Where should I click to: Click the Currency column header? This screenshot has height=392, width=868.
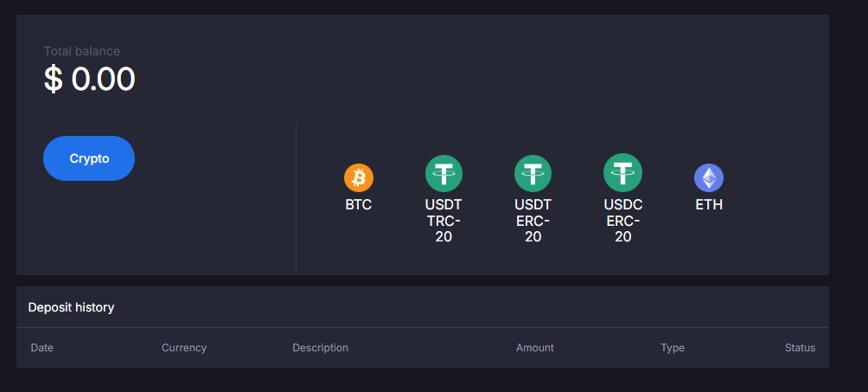184,348
